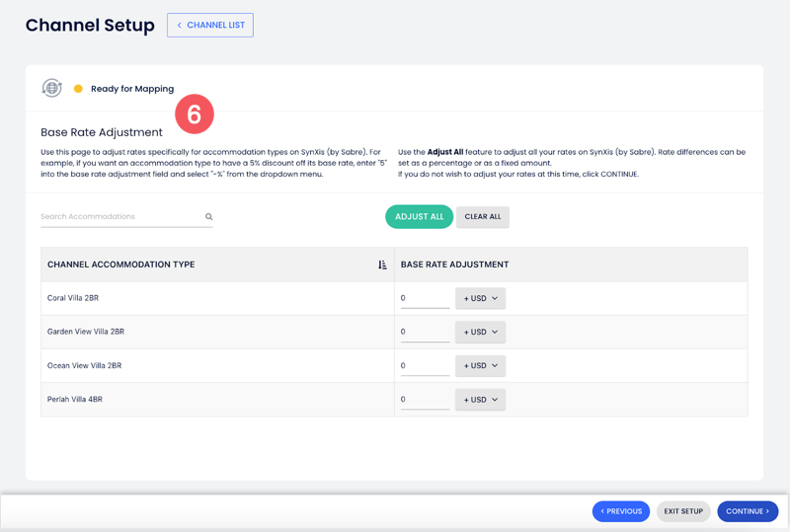Edit Coral Villa 2BR adjustment value

click(x=425, y=298)
